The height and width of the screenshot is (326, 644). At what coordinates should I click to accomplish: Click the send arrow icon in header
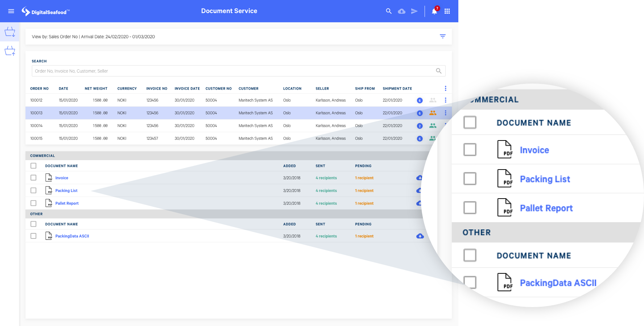(414, 11)
